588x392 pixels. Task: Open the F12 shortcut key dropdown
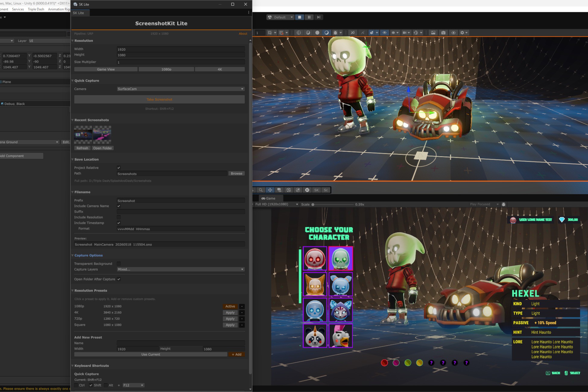(x=133, y=385)
